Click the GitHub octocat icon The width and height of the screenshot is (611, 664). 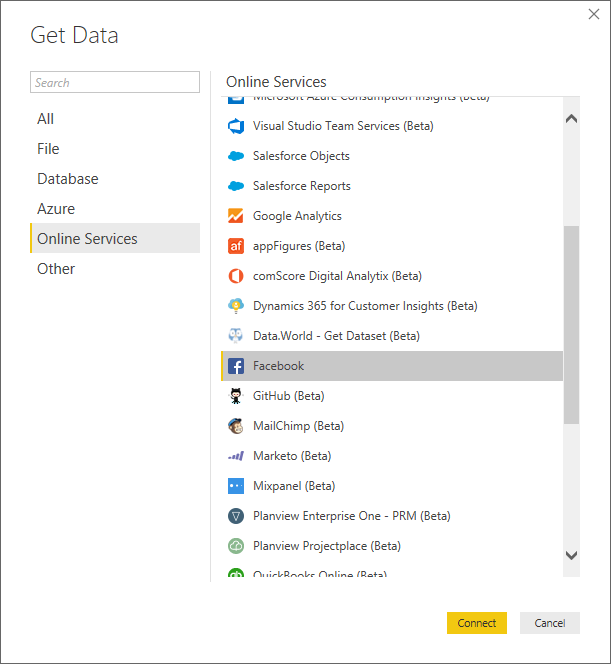[x=236, y=396]
